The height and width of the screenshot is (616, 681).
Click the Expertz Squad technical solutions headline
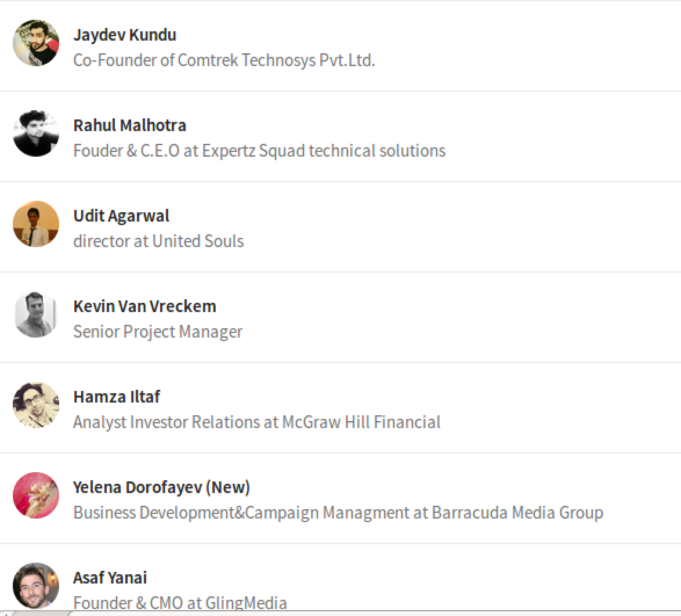click(x=259, y=151)
